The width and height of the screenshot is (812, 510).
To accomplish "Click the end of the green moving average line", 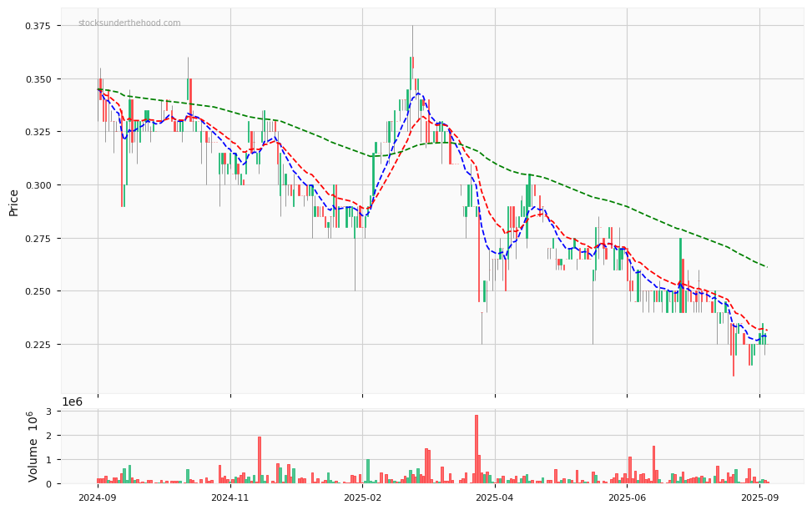I will 766,266.
